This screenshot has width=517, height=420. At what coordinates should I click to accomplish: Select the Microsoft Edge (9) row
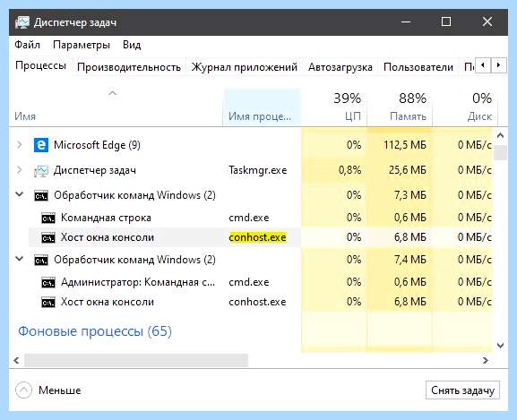(251, 145)
